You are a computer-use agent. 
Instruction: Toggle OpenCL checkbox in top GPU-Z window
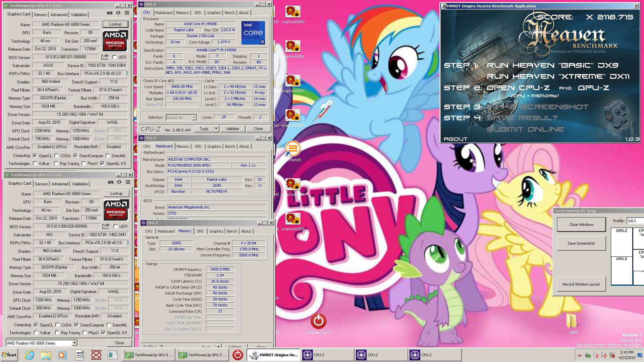pos(35,156)
